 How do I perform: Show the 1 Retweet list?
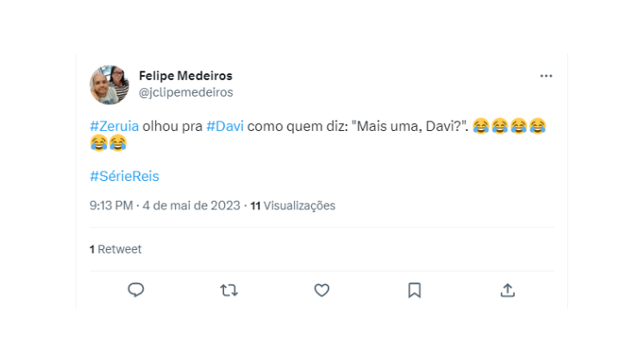pos(116,249)
